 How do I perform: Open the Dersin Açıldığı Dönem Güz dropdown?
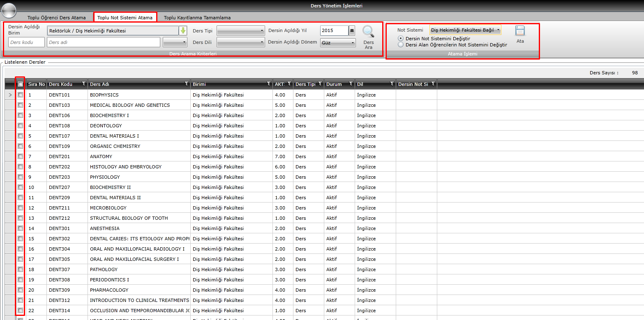click(x=338, y=43)
